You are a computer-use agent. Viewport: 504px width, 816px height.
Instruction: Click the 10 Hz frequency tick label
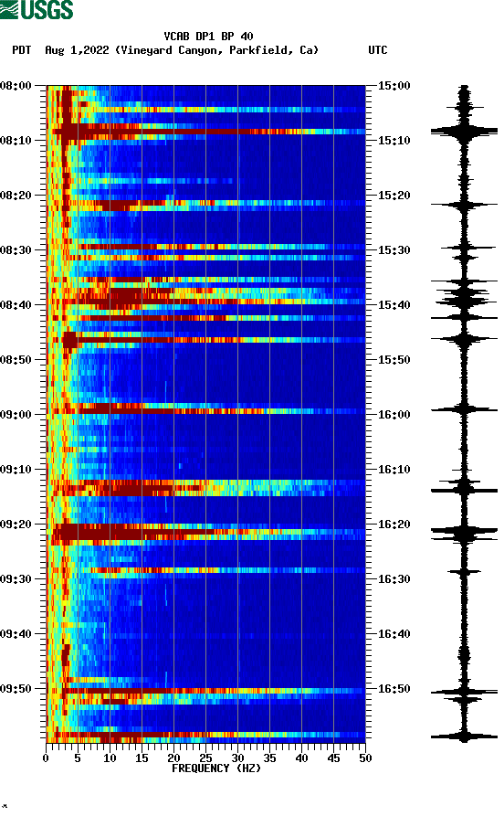tap(110, 758)
